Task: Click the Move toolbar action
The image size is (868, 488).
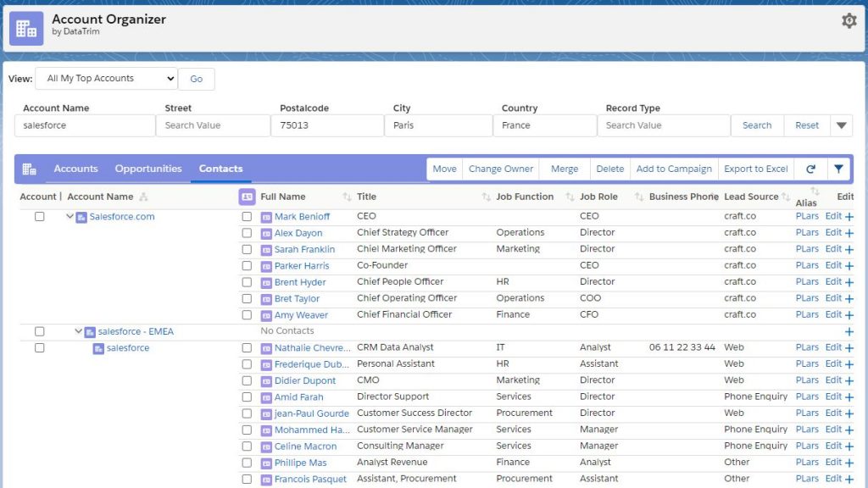Action: 444,169
